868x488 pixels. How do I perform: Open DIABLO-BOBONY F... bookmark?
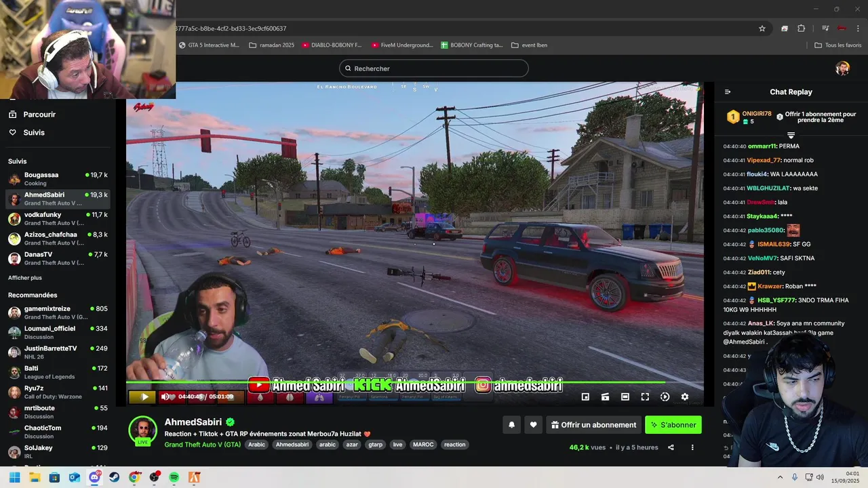(x=332, y=45)
